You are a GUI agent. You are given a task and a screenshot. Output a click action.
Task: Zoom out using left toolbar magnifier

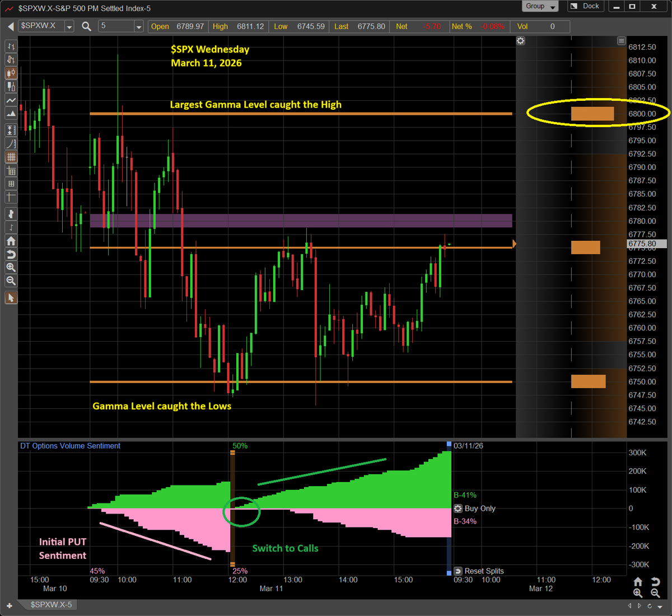click(x=11, y=281)
